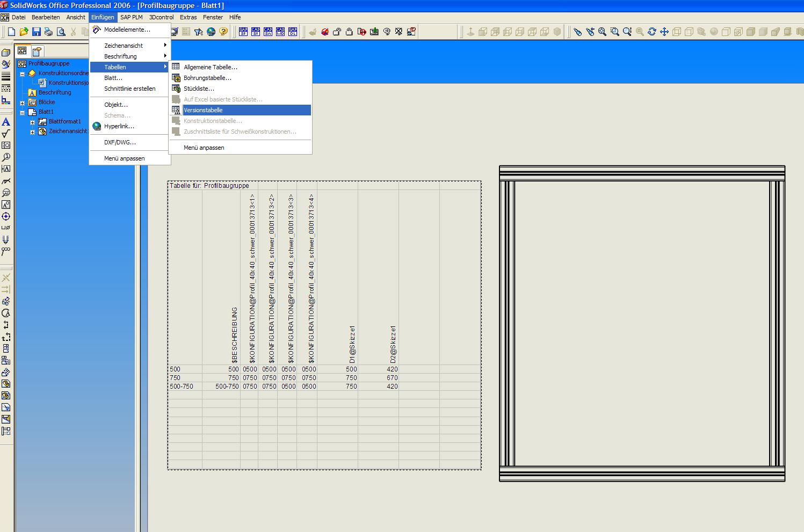This screenshot has height=532, width=804.
Task: Click the Rotate view icon
Action: (652, 32)
